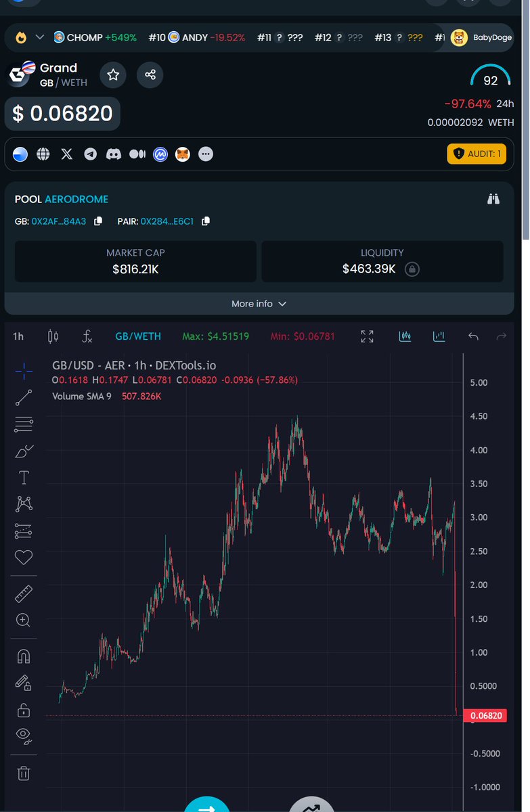530x812 pixels.
Task: Enter fullscreen chart mode
Action: pos(368,336)
